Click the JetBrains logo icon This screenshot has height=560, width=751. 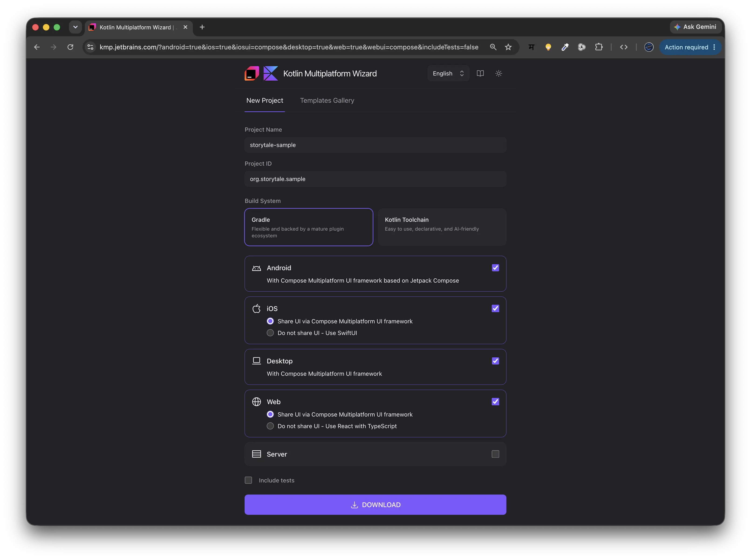[252, 74]
